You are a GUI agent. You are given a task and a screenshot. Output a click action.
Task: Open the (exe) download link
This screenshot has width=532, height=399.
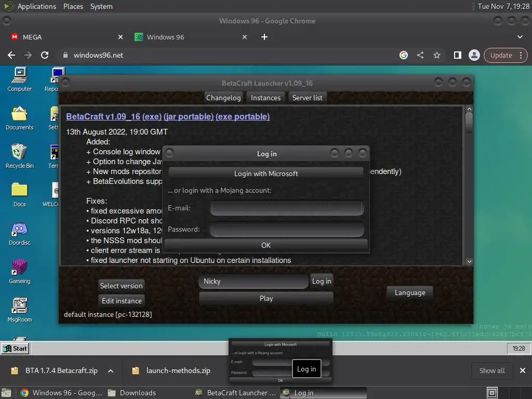[x=152, y=117]
